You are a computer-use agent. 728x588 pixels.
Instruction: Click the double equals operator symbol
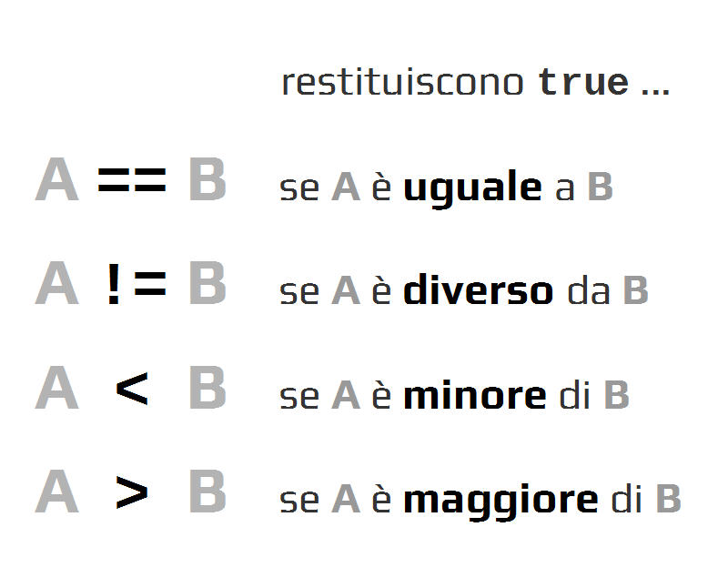[x=132, y=181]
